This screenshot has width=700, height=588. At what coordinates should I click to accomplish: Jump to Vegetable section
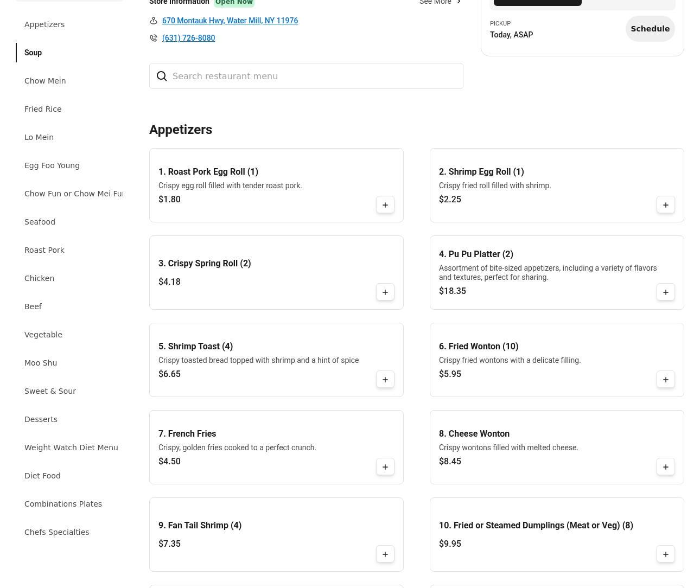coord(43,335)
